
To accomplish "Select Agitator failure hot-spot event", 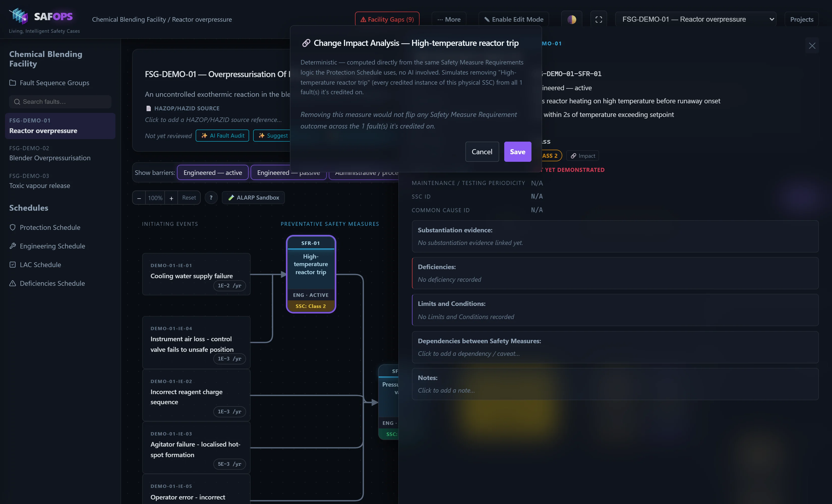I will (x=196, y=447).
